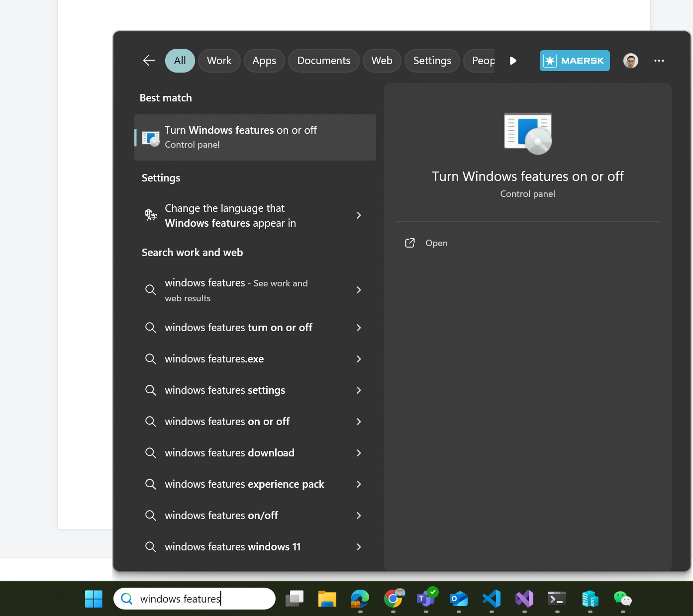Open Visual Studio Code from taskbar
The height and width of the screenshot is (616, 693).
pyautogui.click(x=492, y=599)
